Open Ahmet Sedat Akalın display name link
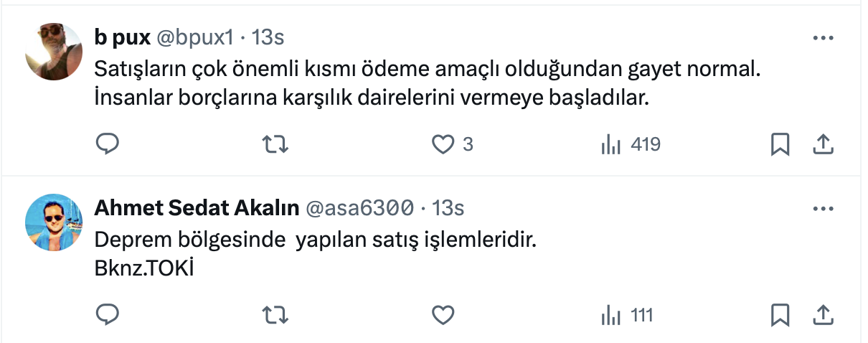 point(197,208)
